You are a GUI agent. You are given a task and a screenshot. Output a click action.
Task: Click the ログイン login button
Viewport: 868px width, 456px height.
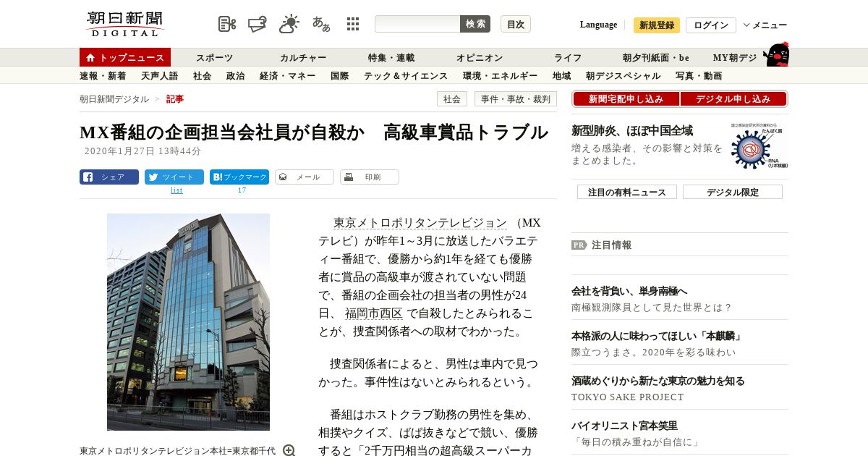711,25
